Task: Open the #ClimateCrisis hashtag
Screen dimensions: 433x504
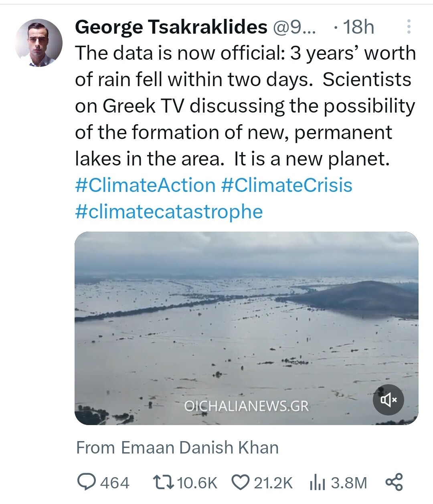Action: click(287, 185)
